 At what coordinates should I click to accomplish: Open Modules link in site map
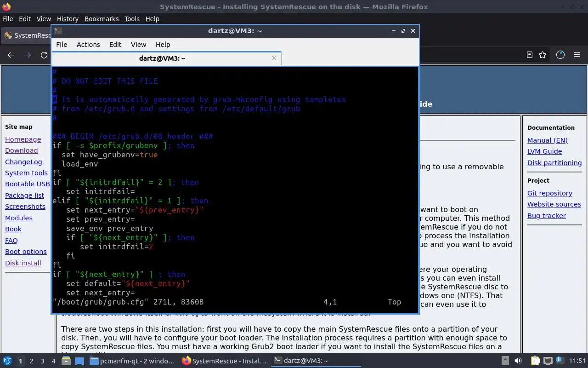pyautogui.click(x=19, y=218)
